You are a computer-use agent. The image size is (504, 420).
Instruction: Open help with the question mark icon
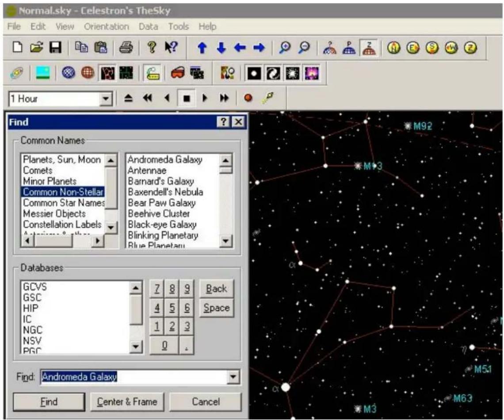152,48
